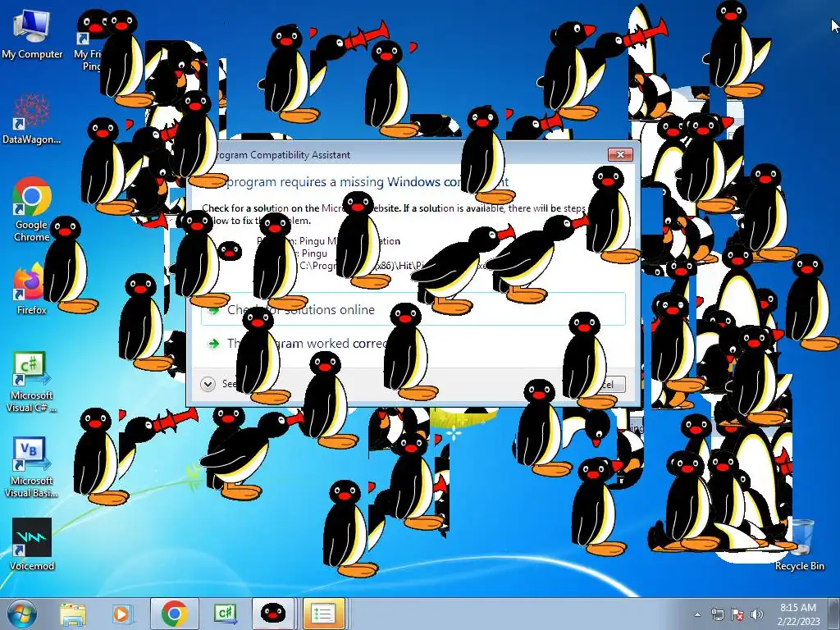
Task: Switch to the list-icon taskbar program
Action: click(323, 614)
